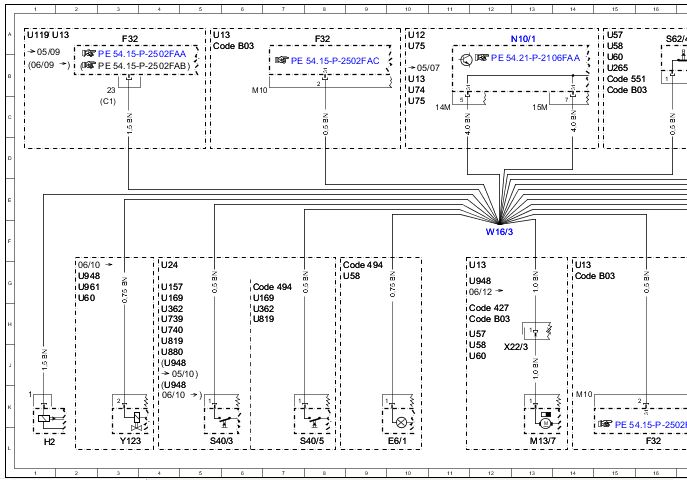
Task: Click the blue N10/1 component label
Action: pos(523,39)
